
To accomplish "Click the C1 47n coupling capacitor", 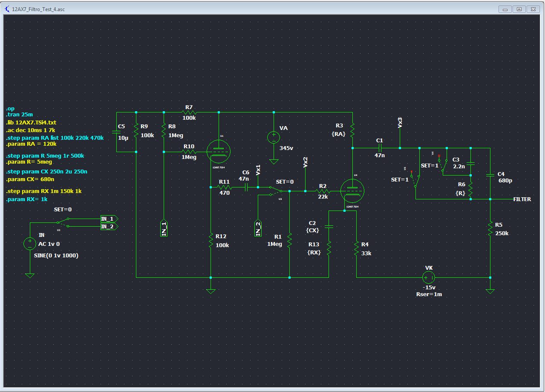I will 380,148.
